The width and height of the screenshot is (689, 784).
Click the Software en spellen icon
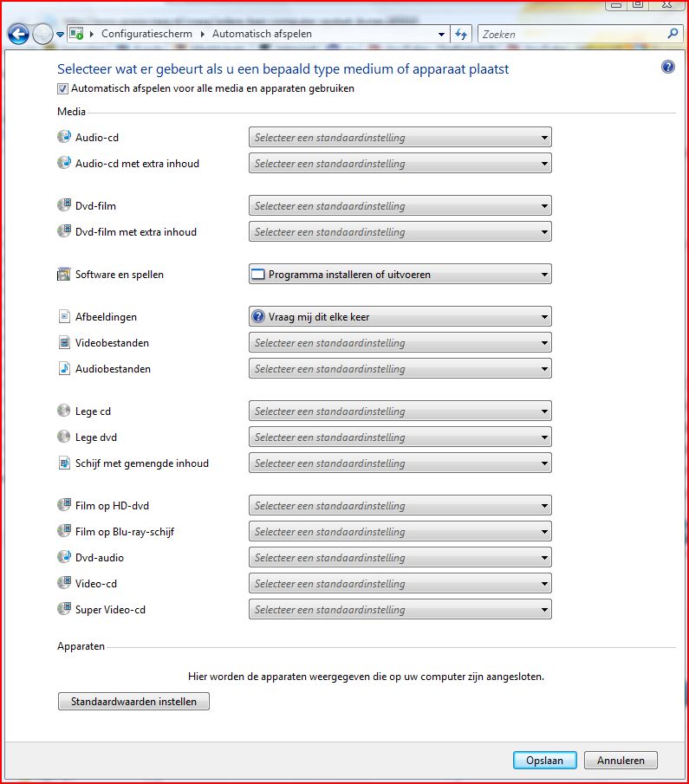(x=63, y=274)
